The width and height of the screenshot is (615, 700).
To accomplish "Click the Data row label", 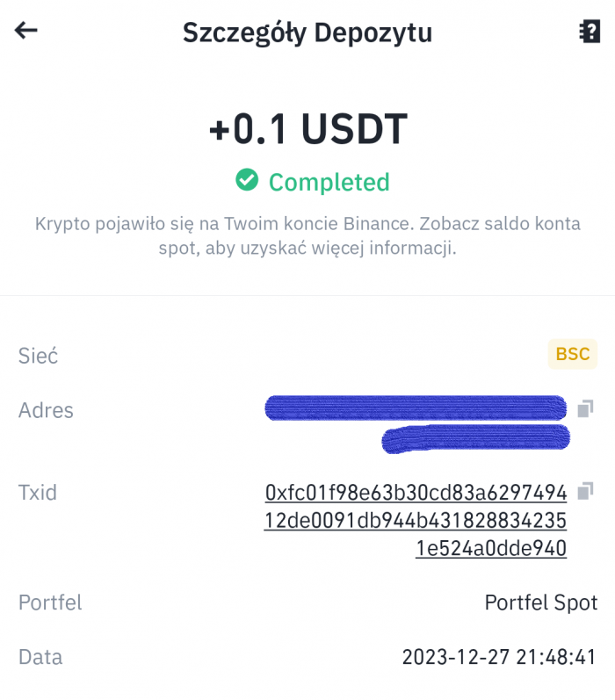I will click(x=40, y=657).
